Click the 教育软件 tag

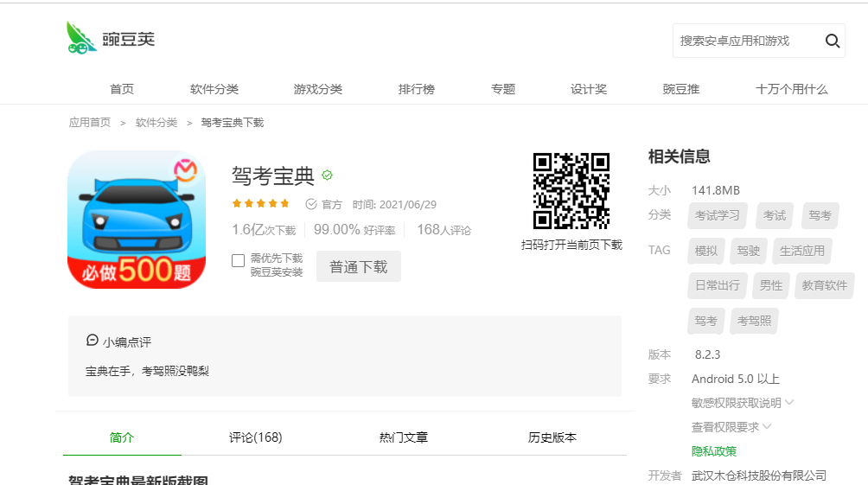click(x=824, y=285)
